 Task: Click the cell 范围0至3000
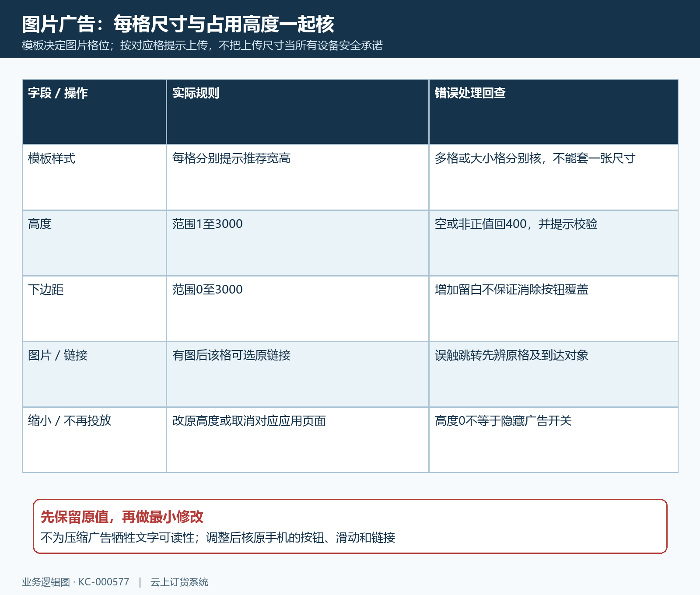click(297, 308)
